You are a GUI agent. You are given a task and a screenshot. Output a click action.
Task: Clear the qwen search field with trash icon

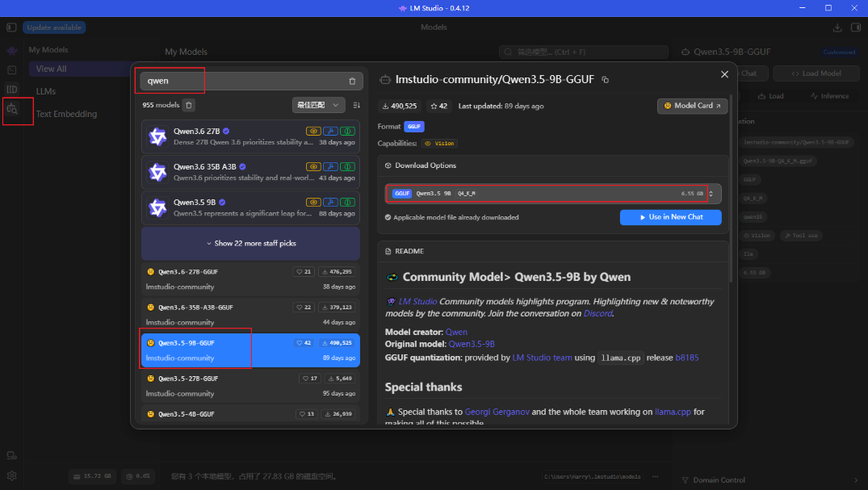(x=352, y=81)
